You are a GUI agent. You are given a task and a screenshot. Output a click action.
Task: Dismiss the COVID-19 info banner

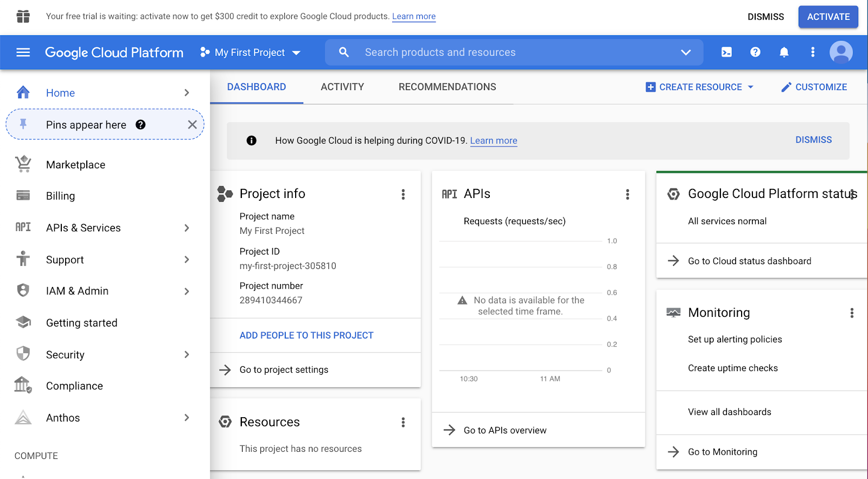coord(813,140)
